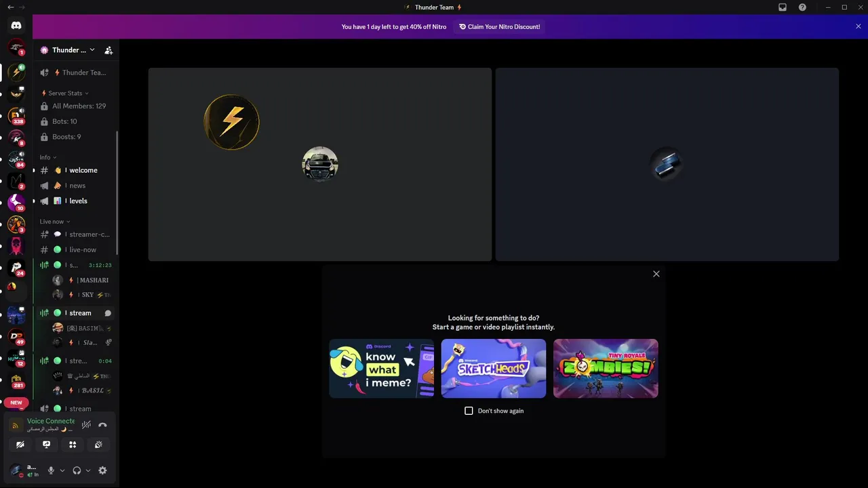The height and width of the screenshot is (488, 868).
Task: Open the welcome text channel
Action: pyautogui.click(x=76, y=170)
